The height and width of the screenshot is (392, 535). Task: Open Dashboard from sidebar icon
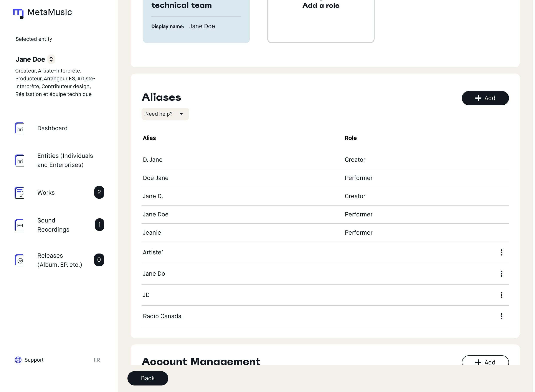click(20, 128)
